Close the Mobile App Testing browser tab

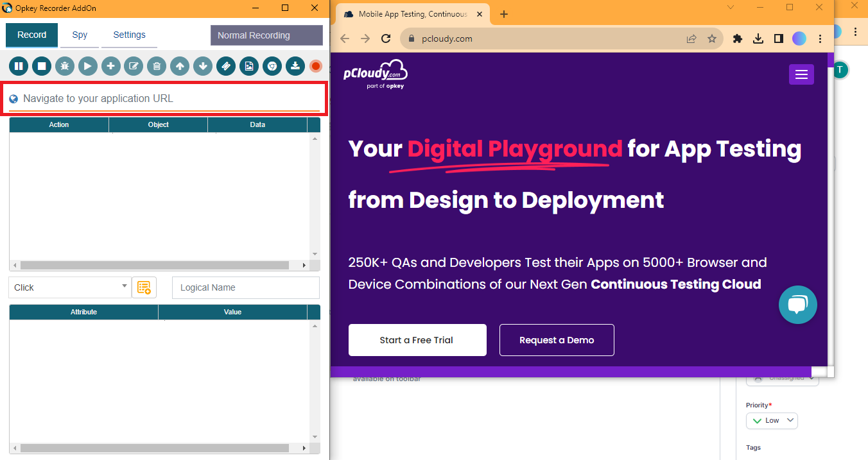pyautogui.click(x=479, y=14)
